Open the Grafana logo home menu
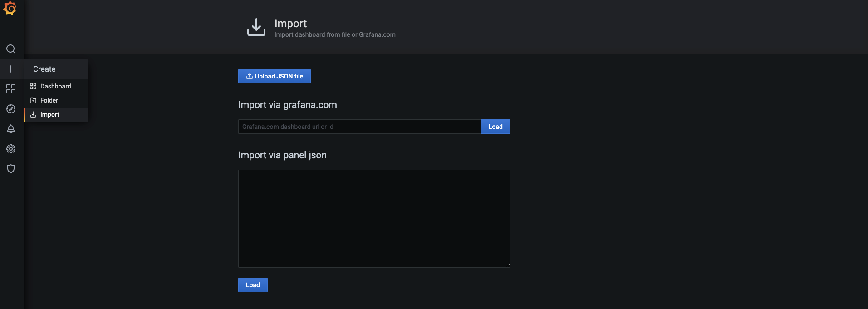868x309 pixels. [10, 9]
